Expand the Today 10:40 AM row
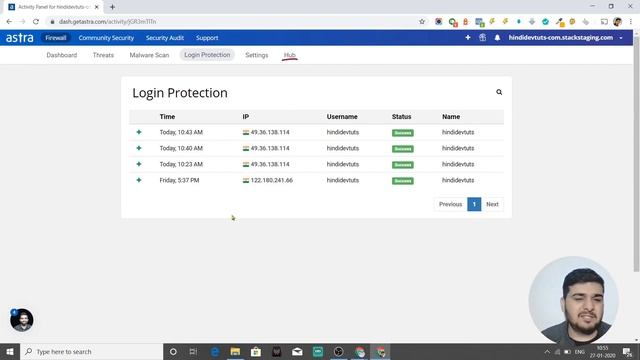The width and height of the screenshot is (640, 360). 139,148
